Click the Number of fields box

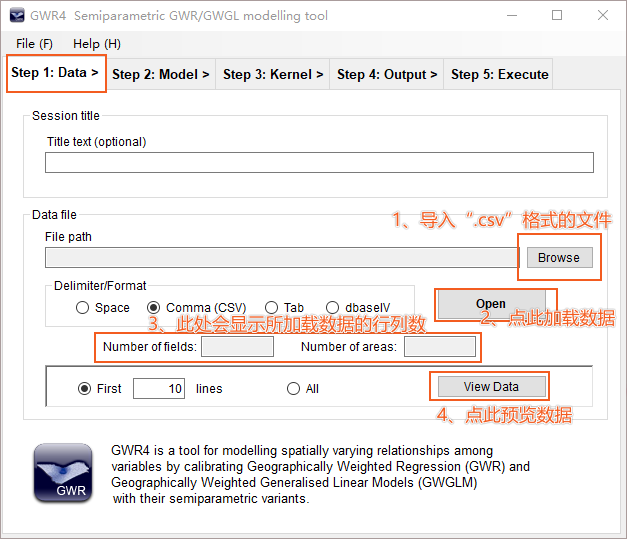(238, 347)
